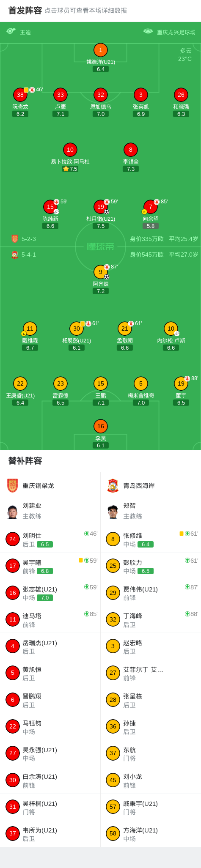Select 易卜拉欣-阿马杜 number 10 player icon
Image resolution: width=201 pixels, height=868 pixels.
coord(70,150)
